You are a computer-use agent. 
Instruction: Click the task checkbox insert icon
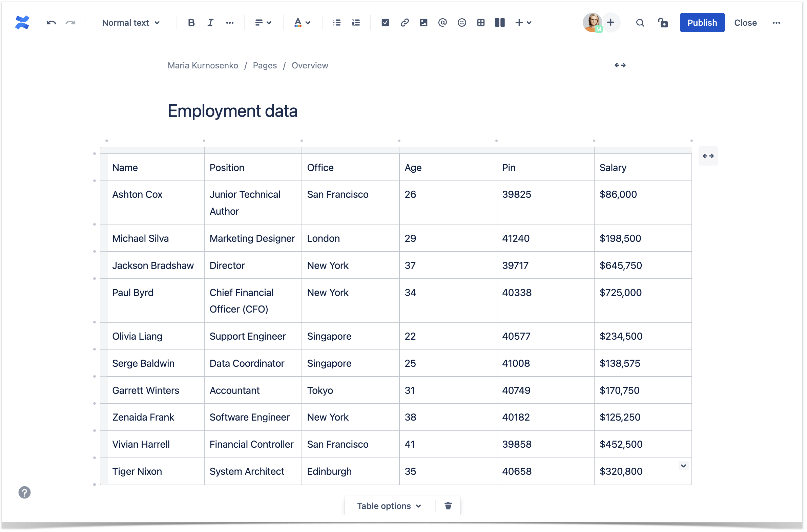click(x=384, y=23)
